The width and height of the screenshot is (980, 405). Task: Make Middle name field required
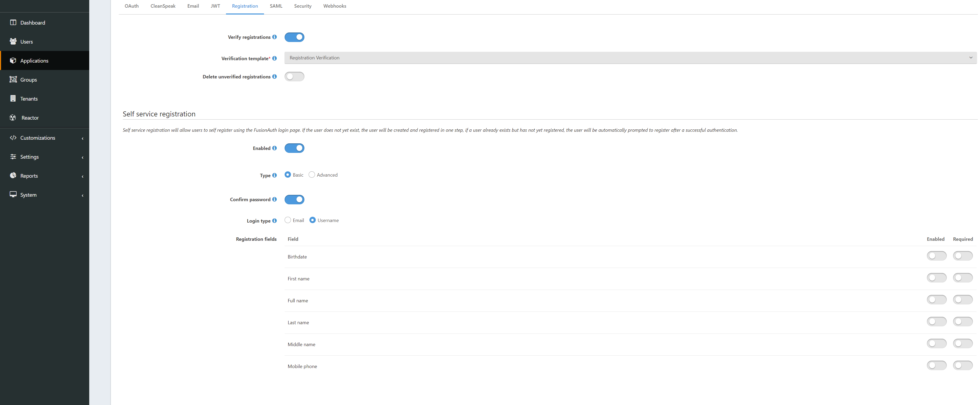point(963,343)
